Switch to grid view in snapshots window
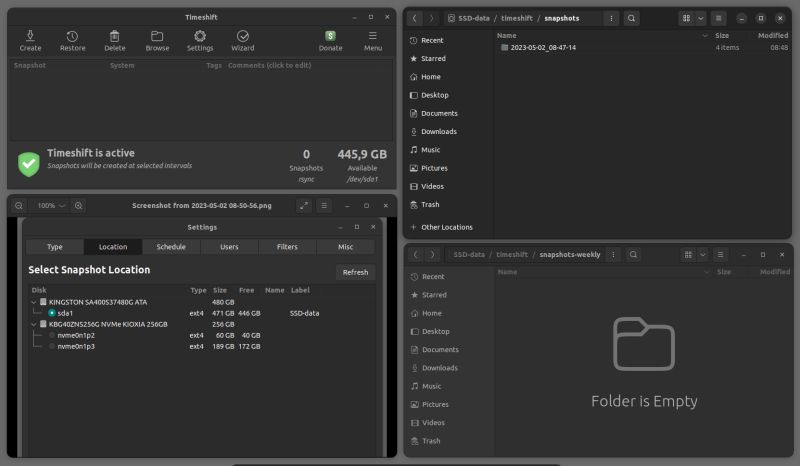Screen dimensions: 800x466 [x=687, y=18]
